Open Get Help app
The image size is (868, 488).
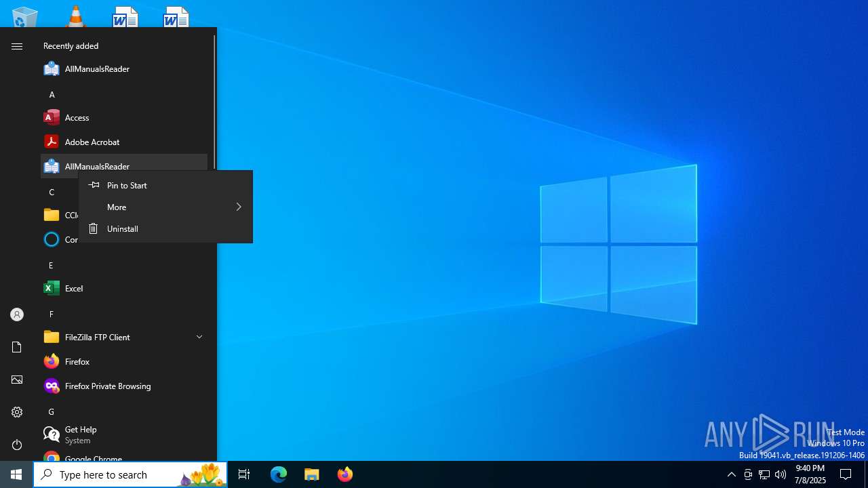click(124, 434)
